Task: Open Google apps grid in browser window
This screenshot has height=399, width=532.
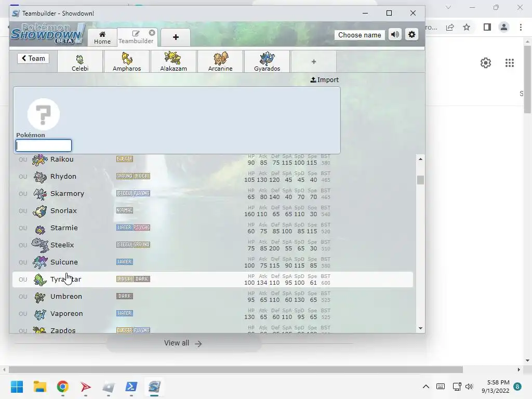Action: 510,63
